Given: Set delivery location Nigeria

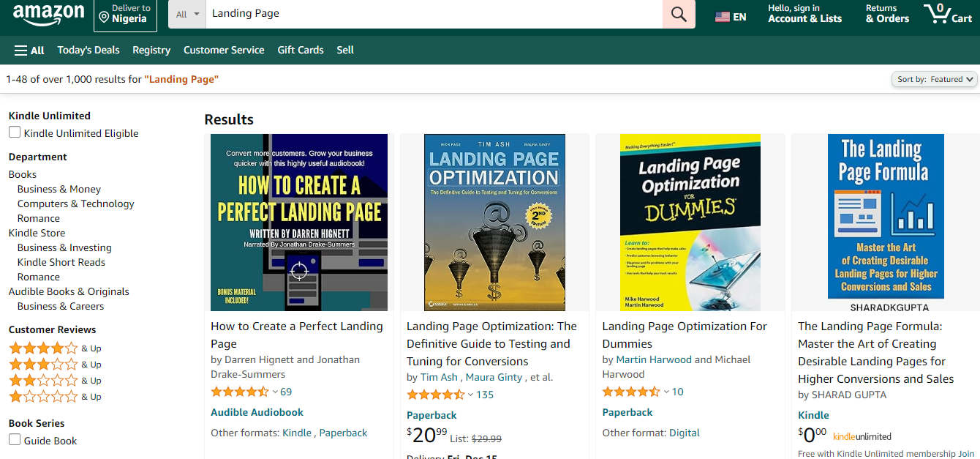Looking at the screenshot, I should 125,14.
